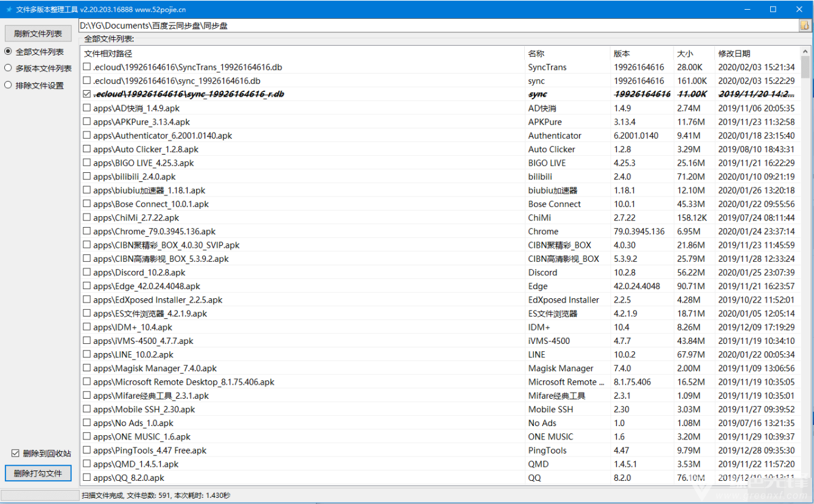Select the apps\QMD_1.4.5.1.apk row
Image resolution: width=814 pixels, height=504 pixels.
tap(440, 464)
